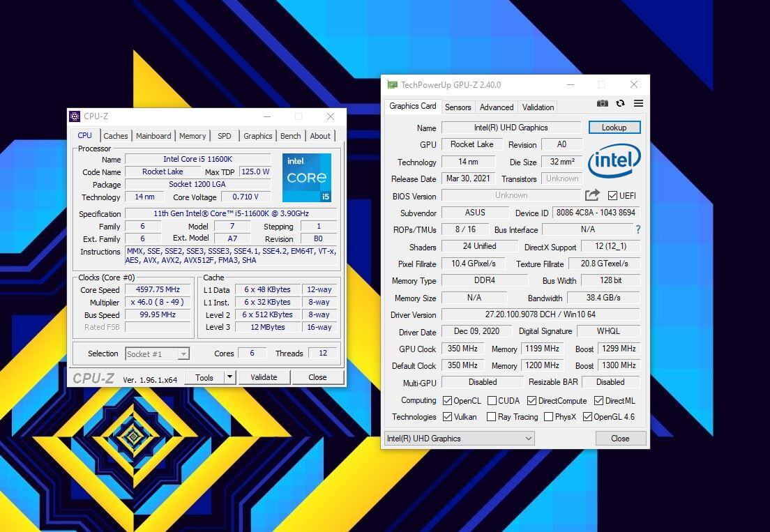Click the Bus Speed value 99.95 MHz
770x532 pixels.
point(158,314)
